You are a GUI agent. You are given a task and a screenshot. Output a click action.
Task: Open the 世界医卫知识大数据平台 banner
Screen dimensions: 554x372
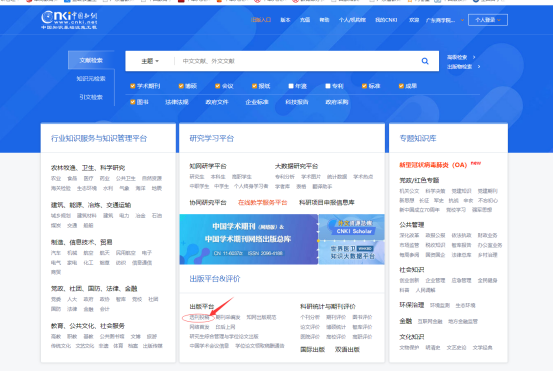(352, 253)
